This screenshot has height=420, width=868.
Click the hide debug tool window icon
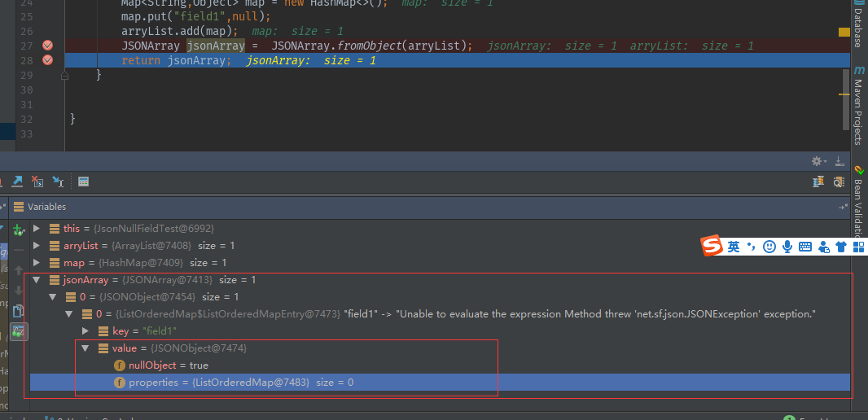point(840,161)
